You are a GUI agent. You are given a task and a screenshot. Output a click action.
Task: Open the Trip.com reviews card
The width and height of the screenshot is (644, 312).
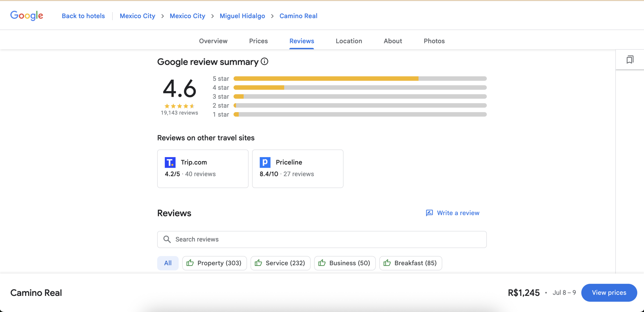click(x=203, y=169)
